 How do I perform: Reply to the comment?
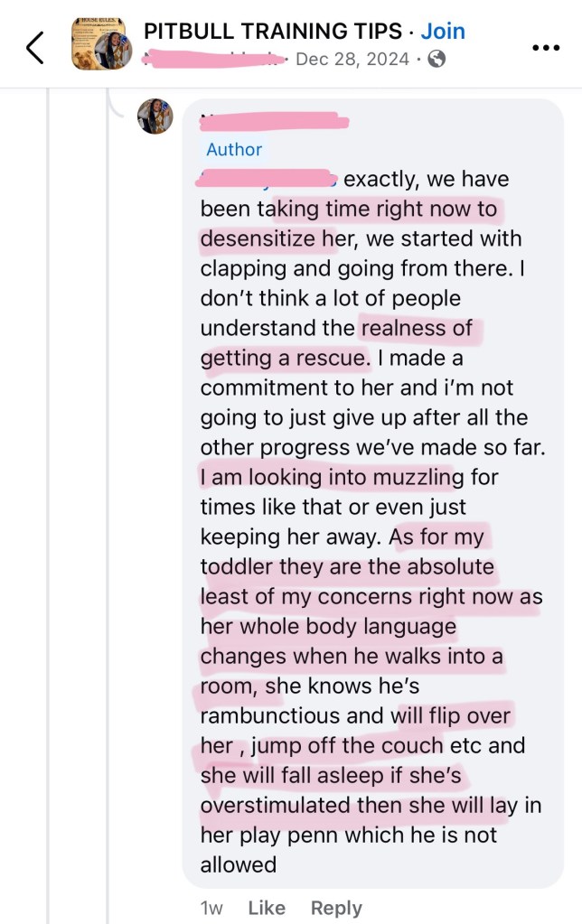(336, 908)
